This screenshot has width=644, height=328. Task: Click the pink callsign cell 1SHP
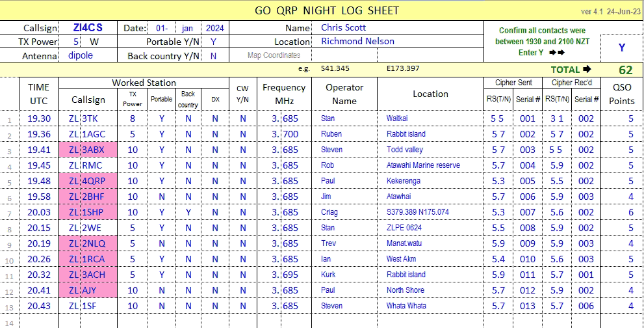tap(99, 212)
